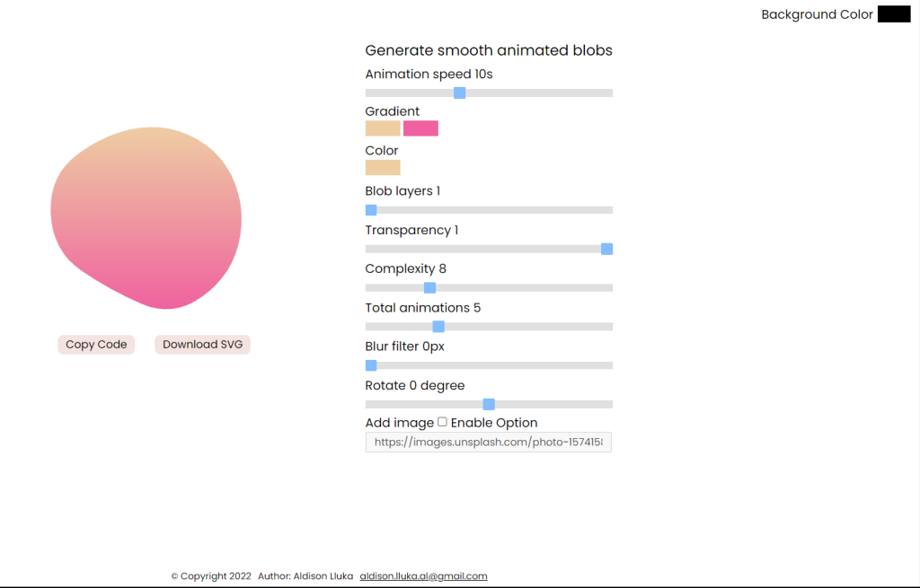Click the Rotate degree slider handle
This screenshot has height=588, width=920.
click(x=489, y=404)
